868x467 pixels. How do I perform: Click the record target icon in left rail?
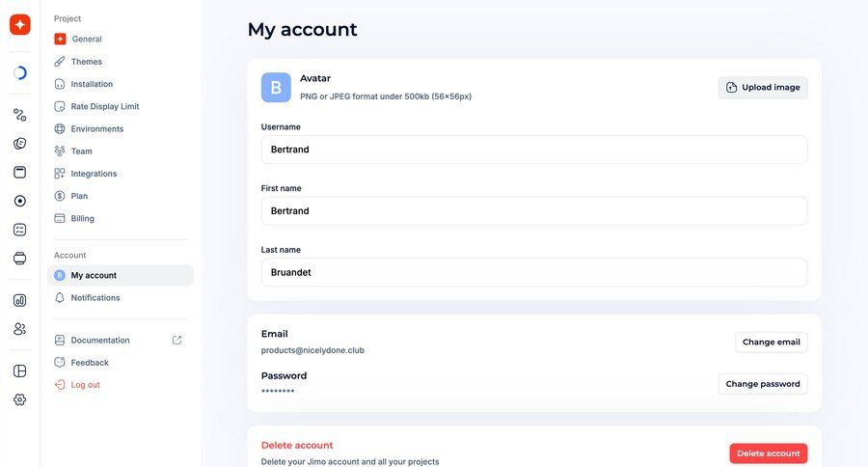tap(20, 201)
